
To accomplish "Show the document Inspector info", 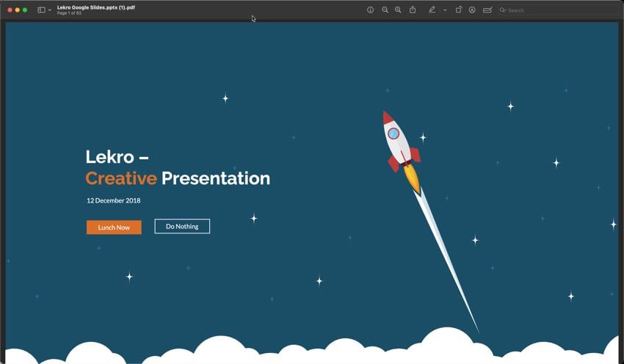I will pos(370,10).
